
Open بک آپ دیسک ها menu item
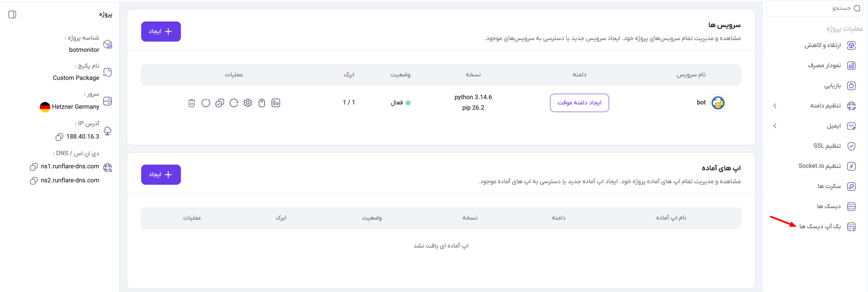827,226
